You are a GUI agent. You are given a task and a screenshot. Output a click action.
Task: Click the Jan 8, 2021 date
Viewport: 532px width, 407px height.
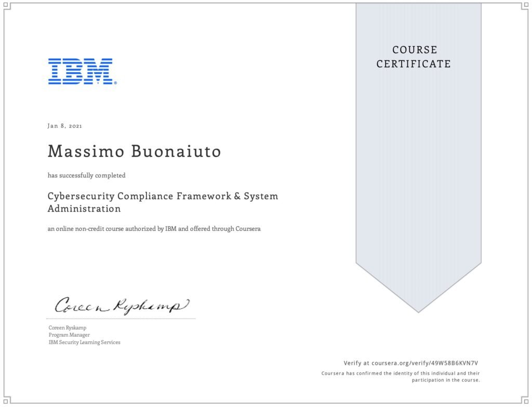pyautogui.click(x=64, y=126)
